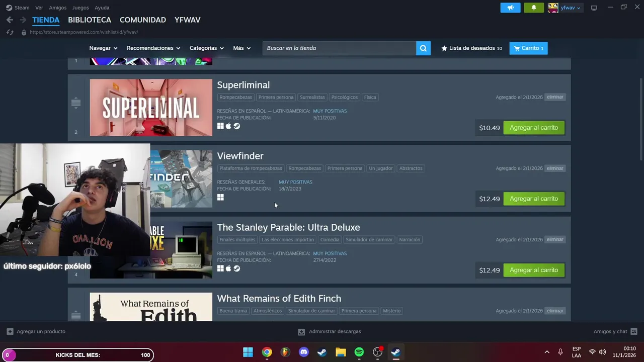Image resolution: width=644 pixels, height=362 pixels.
Task: Click Rompecabezas tag on Superliminal
Action: (x=235, y=98)
